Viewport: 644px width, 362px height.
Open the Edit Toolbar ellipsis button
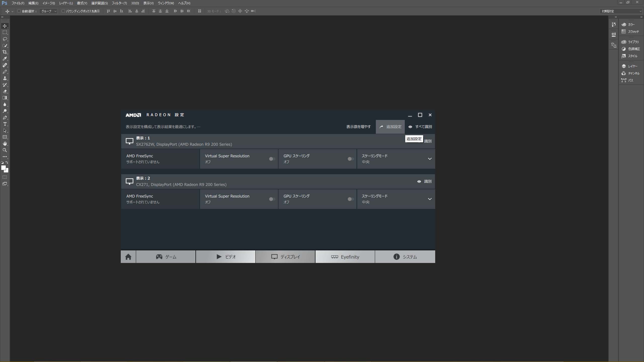click(x=5, y=156)
